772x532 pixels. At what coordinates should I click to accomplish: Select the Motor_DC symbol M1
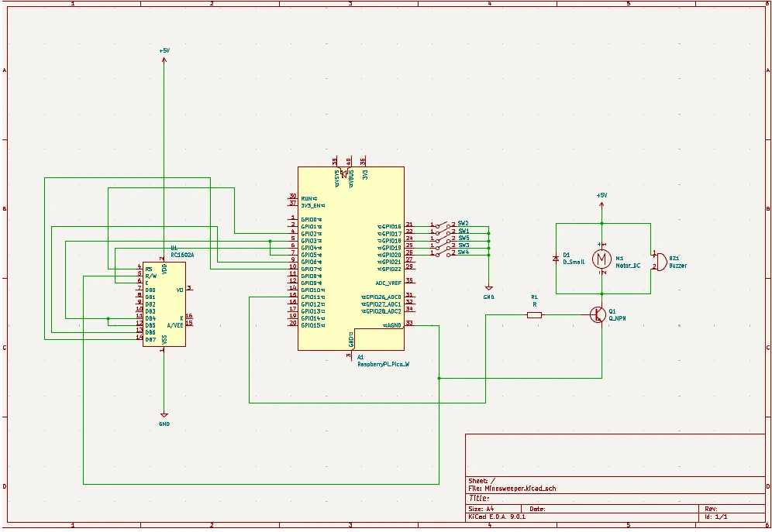601,259
